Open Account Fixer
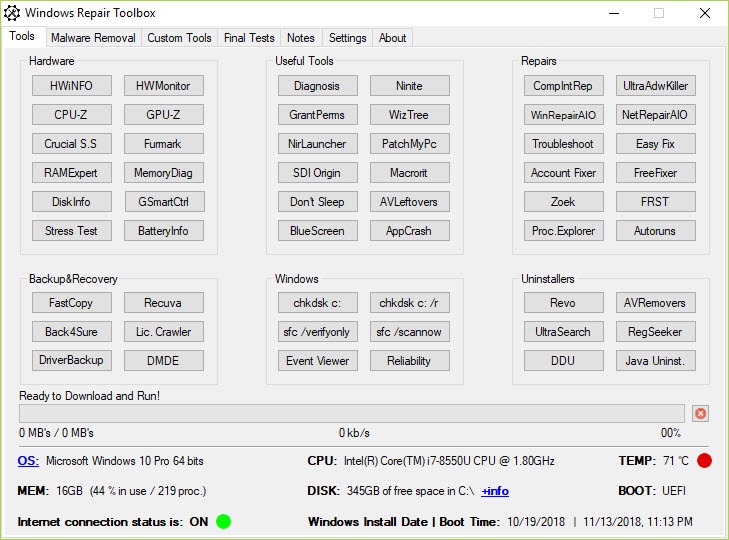This screenshot has height=540, width=729. tap(563, 173)
